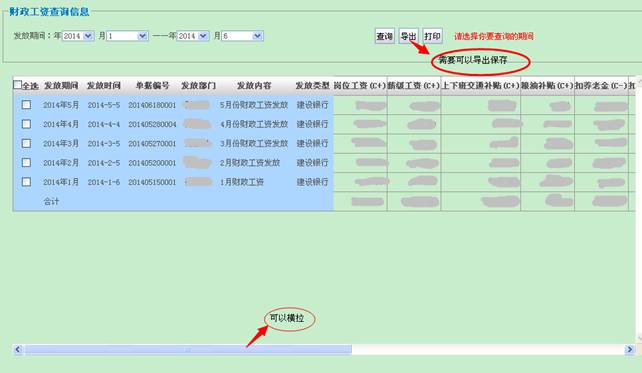The image size is (642, 373).
Task: Check the 2014年3月 row checkbox
Action: (x=26, y=143)
